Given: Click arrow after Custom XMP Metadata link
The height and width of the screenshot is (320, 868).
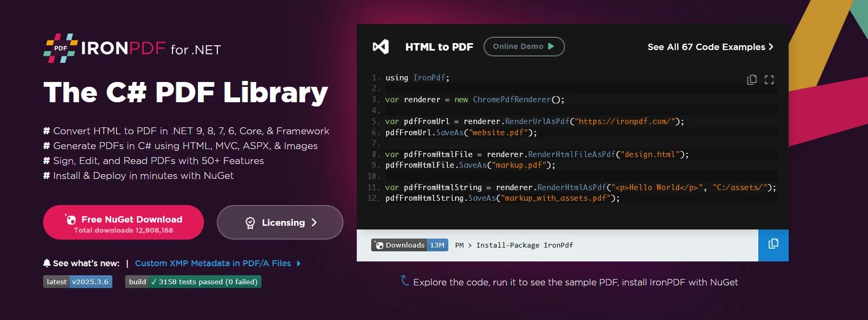Looking at the screenshot, I should (299, 264).
